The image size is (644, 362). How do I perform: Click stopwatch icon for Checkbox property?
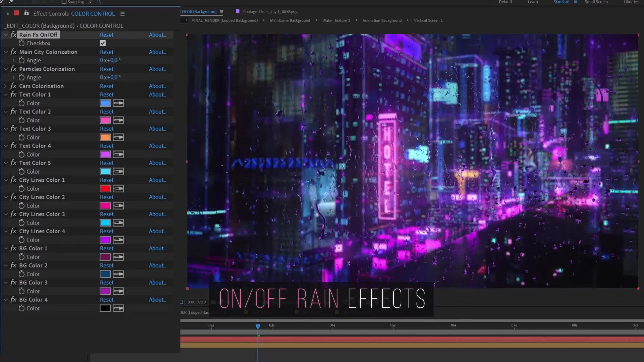pos(21,43)
